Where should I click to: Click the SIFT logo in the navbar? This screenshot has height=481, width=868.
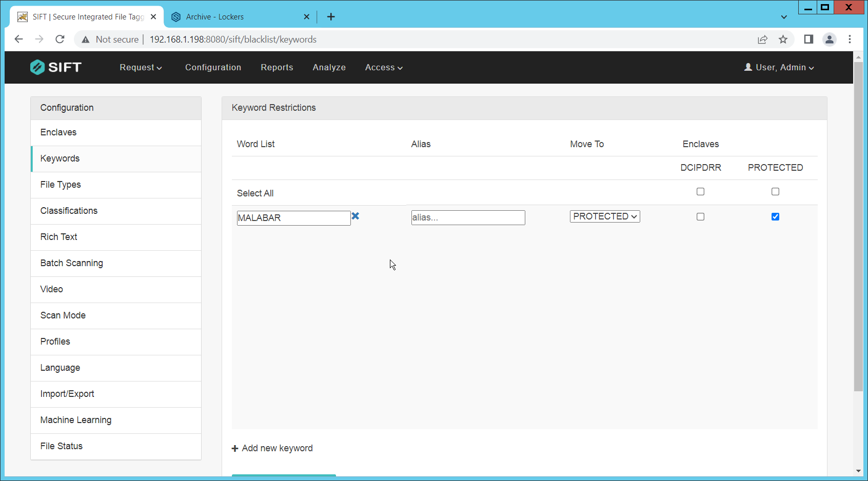56,67
